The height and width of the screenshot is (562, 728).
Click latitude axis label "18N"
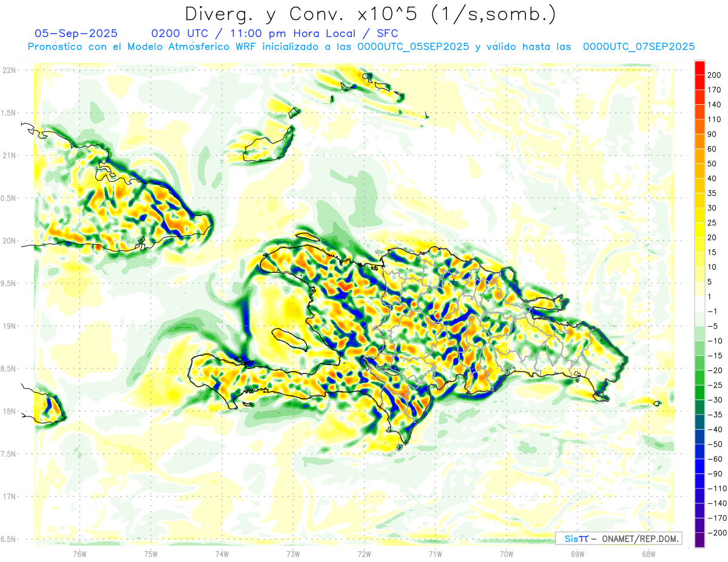(8, 411)
